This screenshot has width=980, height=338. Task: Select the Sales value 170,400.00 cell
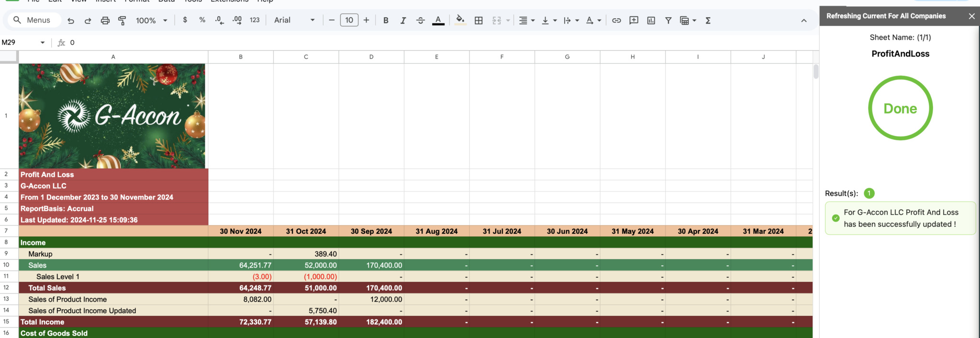[371, 265]
